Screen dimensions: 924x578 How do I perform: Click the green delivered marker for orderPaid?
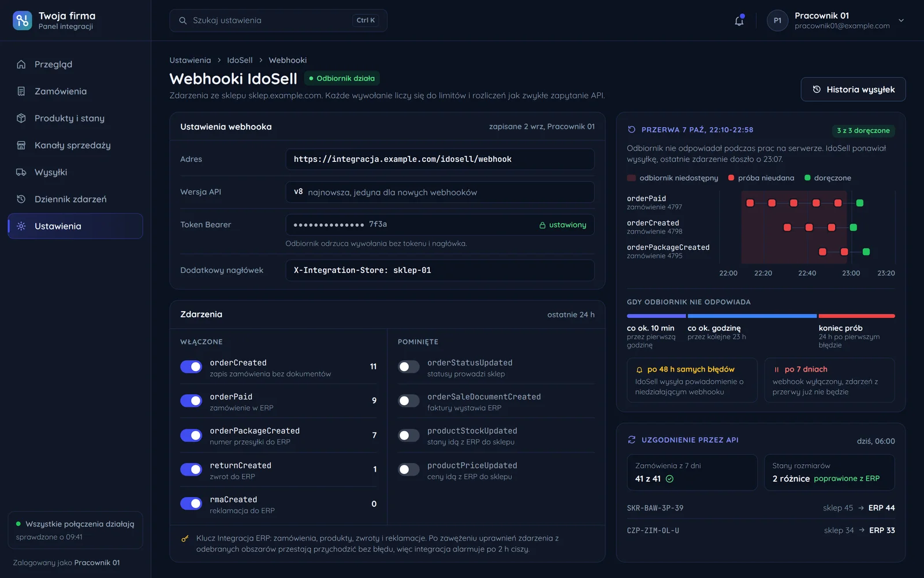pyautogui.click(x=860, y=203)
